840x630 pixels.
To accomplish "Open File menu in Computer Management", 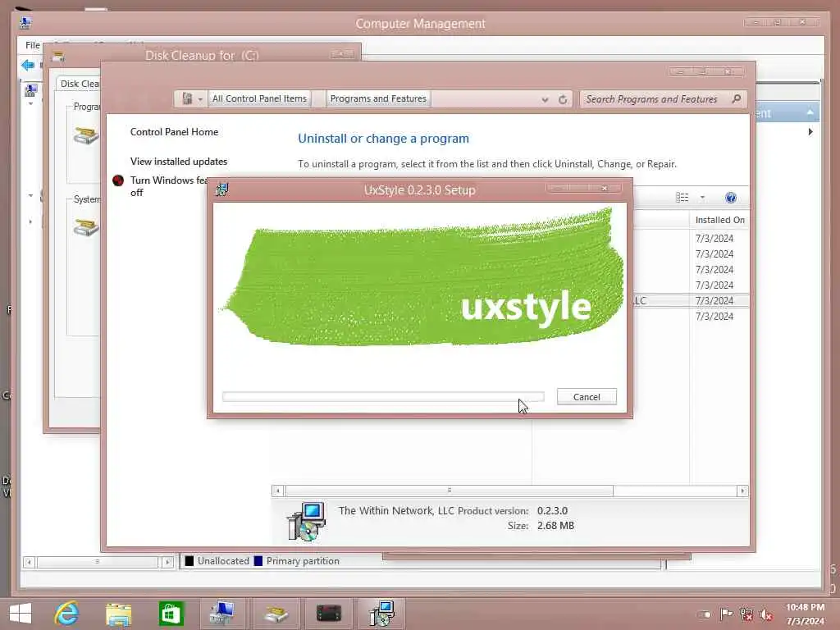I will tap(32, 45).
